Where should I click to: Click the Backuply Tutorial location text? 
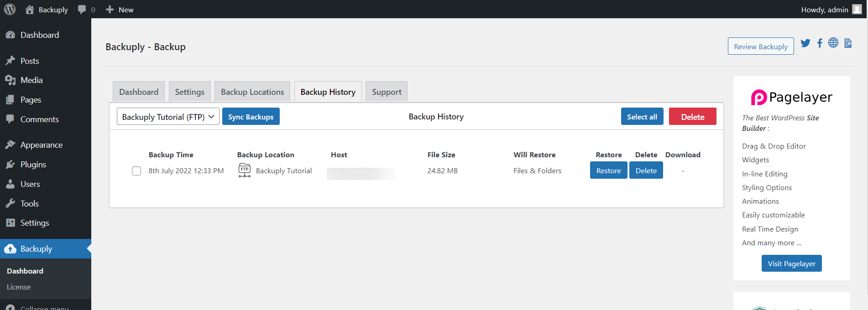(284, 171)
